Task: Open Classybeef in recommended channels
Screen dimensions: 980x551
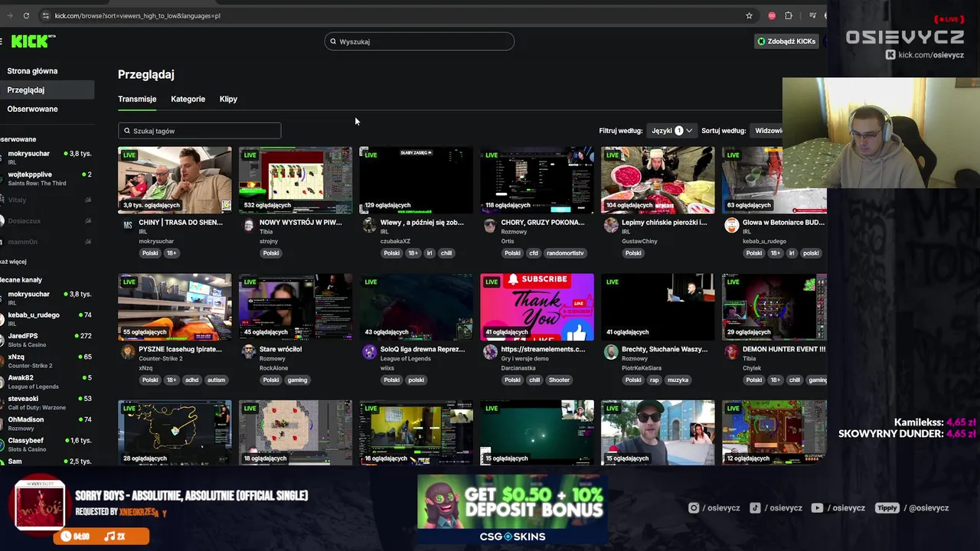Action: (x=47, y=445)
